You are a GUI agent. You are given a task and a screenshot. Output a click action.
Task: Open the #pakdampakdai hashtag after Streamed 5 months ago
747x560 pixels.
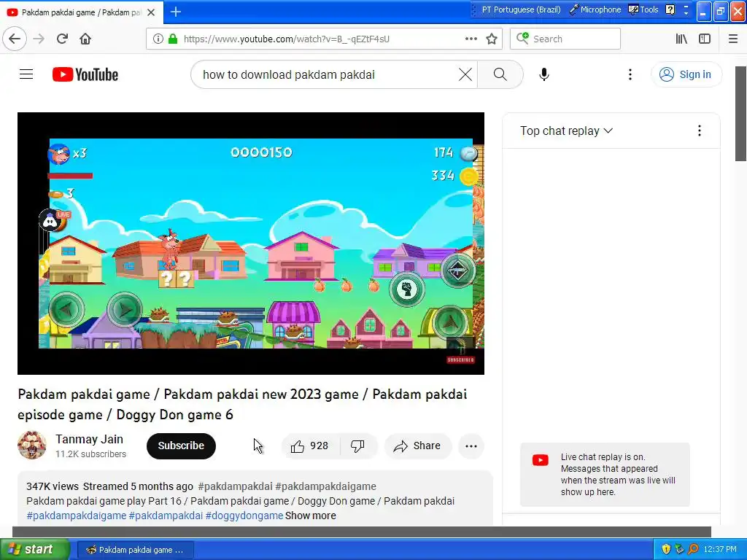[x=236, y=486]
